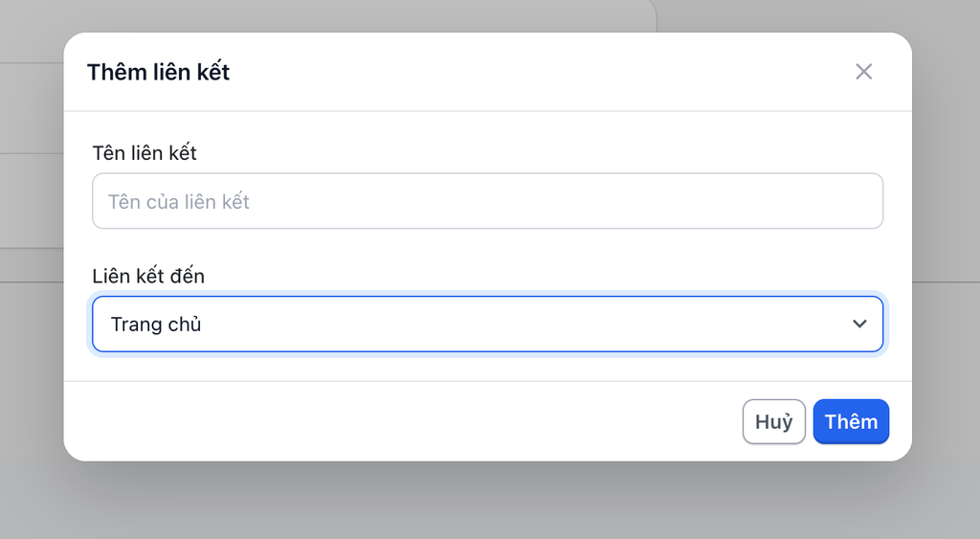
Task: Click the X icon in dialog header
Action: (x=863, y=72)
